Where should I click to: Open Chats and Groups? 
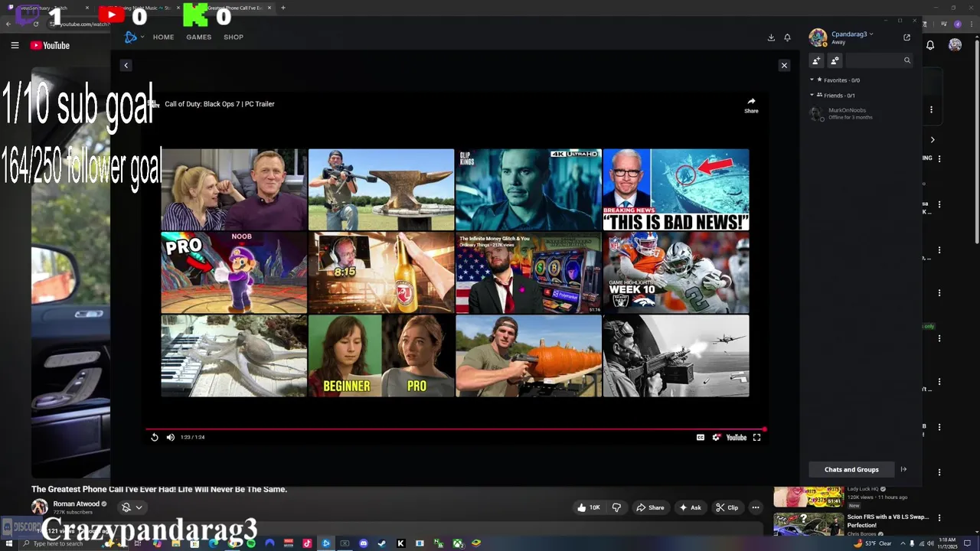[851, 469]
